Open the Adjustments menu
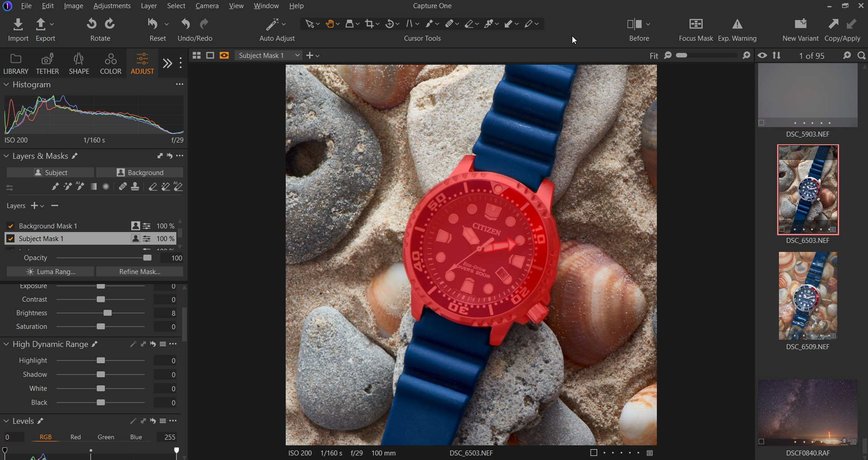This screenshot has height=460, width=868. [x=112, y=6]
